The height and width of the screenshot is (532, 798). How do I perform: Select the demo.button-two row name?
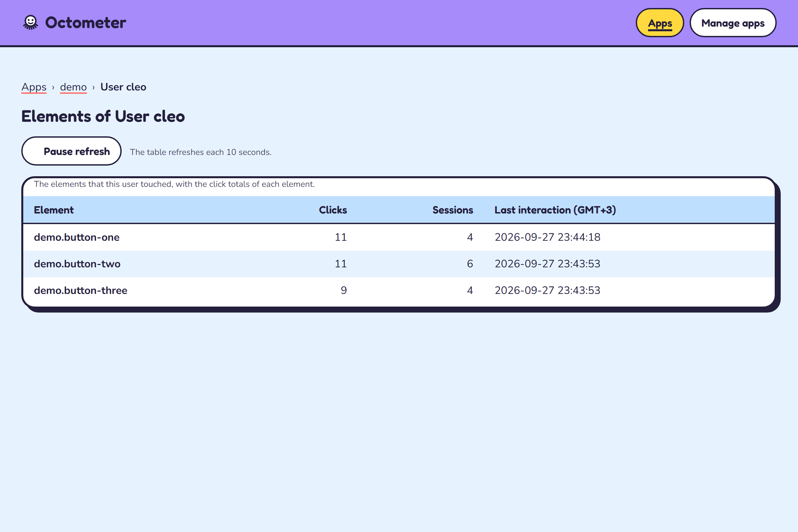(x=77, y=264)
